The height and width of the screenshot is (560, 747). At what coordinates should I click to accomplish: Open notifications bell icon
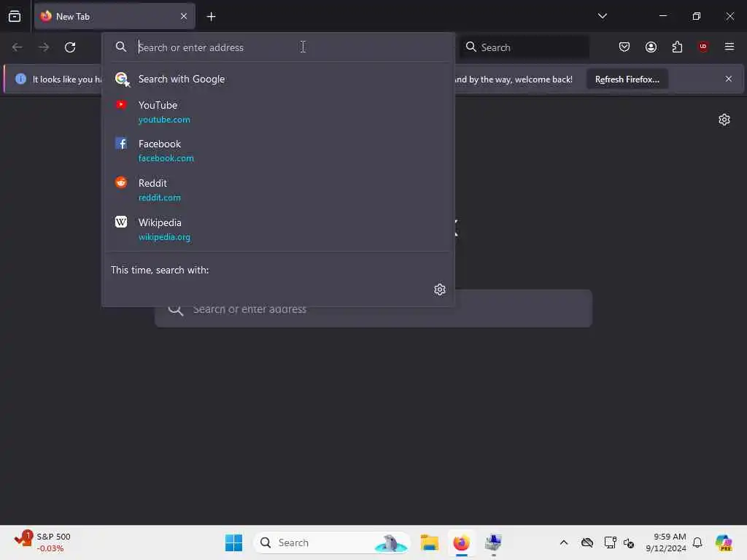(x=697, y=542)
